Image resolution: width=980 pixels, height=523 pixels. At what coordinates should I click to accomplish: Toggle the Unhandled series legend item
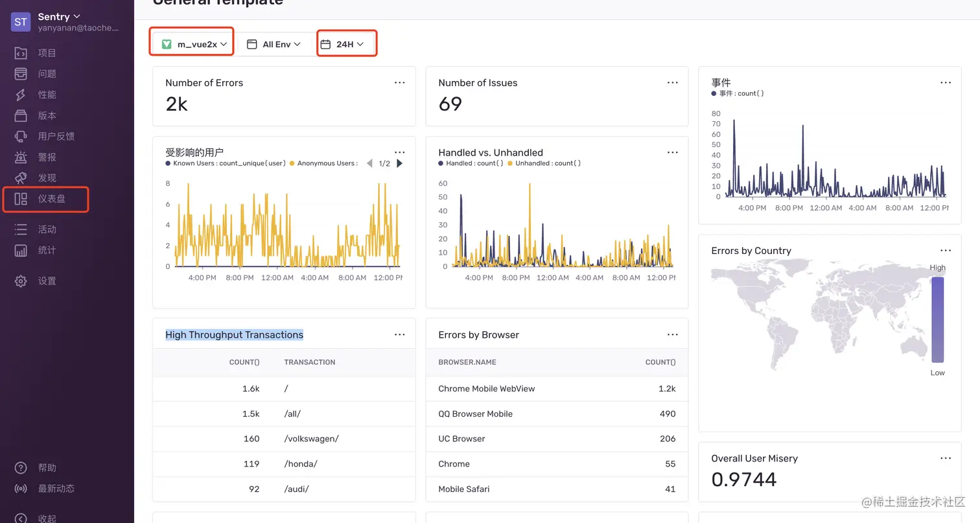pos(544,163)
